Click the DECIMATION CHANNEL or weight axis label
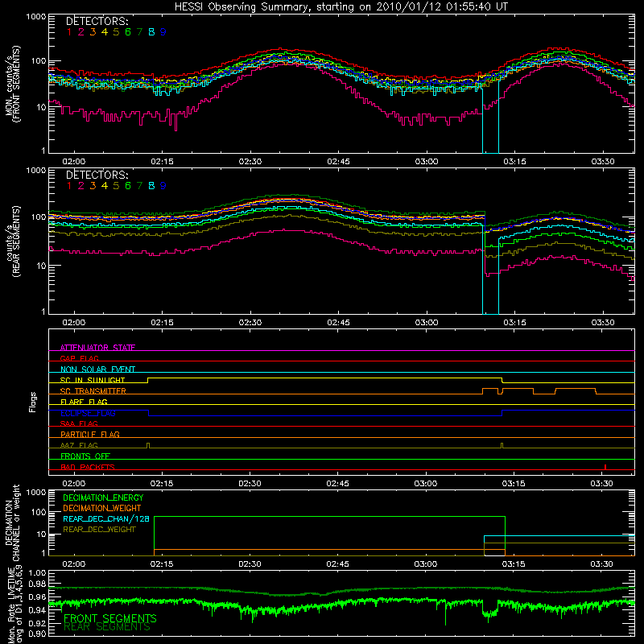Image resolution: width=644 pixels, height=644 pixels. (12, 522)
